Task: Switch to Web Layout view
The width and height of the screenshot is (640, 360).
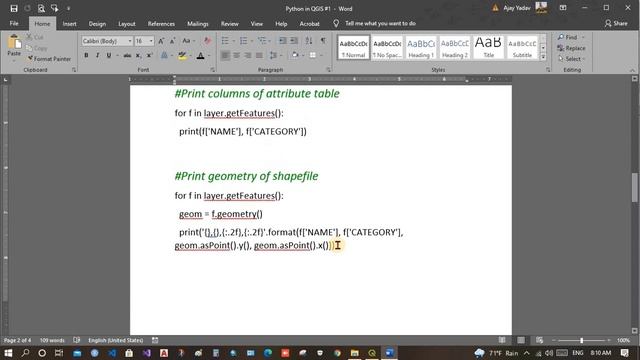Action: coord(540,340)
